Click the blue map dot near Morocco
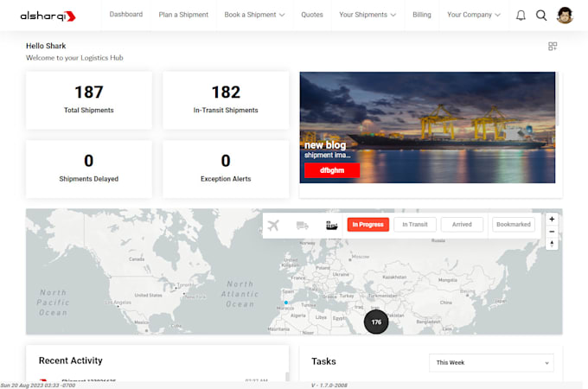588x389 pixels. [x=285, y=303]
